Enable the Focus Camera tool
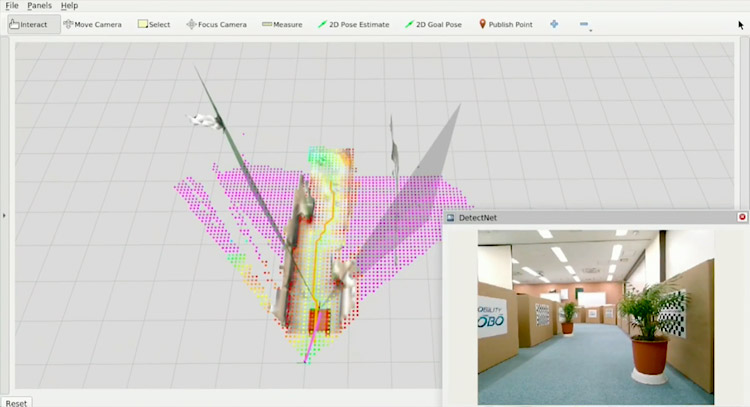Screen dimensions: 750x407 [216, 24]
